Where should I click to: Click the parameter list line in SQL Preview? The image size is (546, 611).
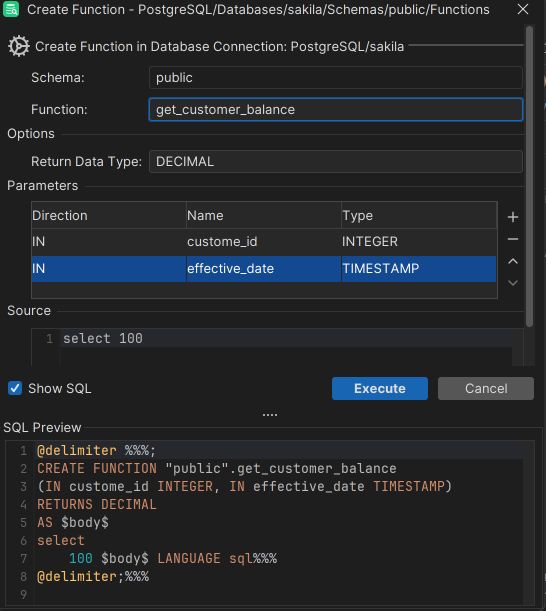245,486
